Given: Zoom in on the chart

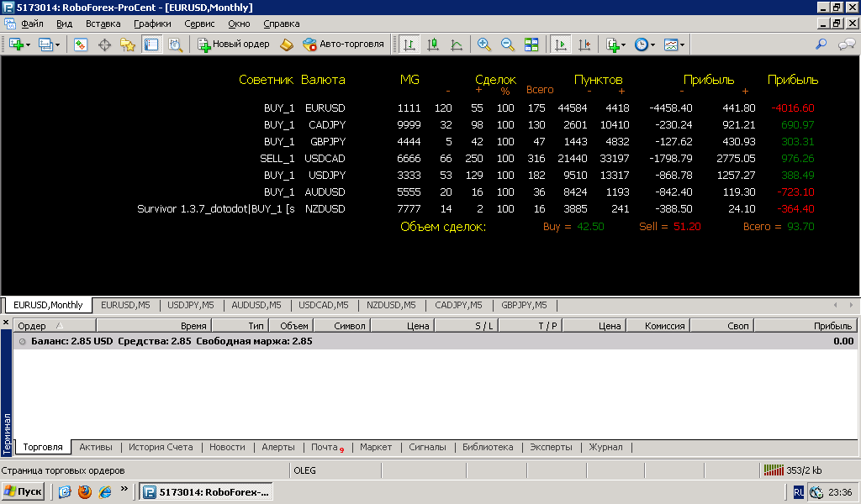Looking at the screenshot, I should [x=483, y=45].
